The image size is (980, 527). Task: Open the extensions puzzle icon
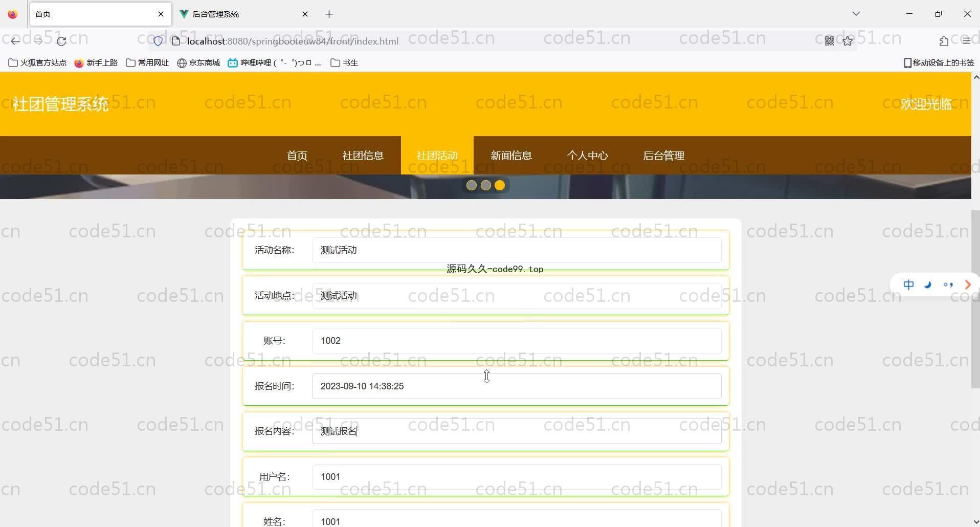(944, 41)
